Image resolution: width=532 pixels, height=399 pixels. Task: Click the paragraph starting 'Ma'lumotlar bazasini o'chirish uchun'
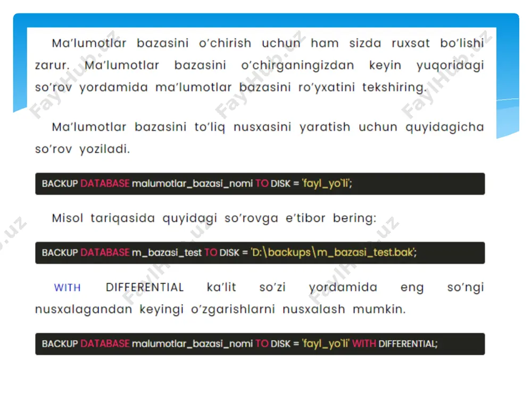tap(260, 65)
